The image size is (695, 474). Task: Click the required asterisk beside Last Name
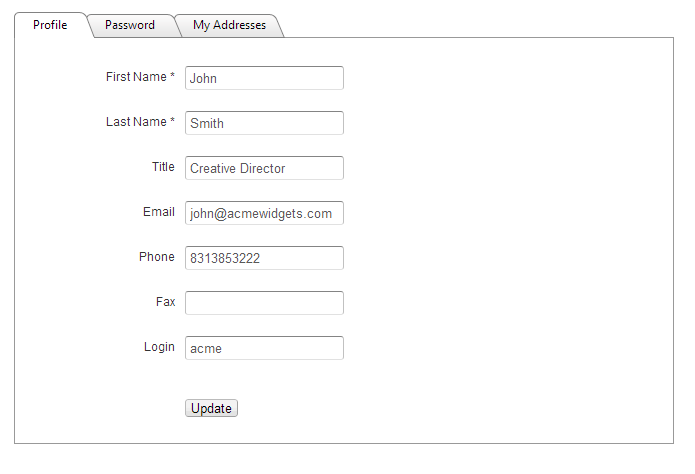(172, 122)
